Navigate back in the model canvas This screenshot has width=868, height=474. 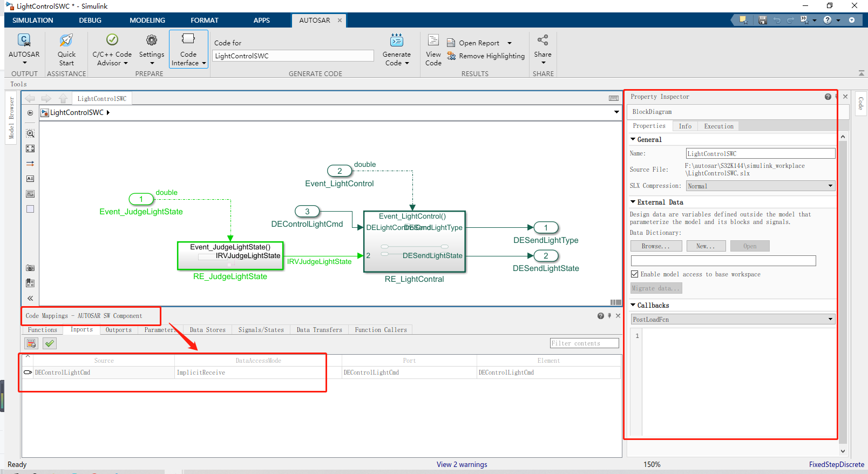[30, 98]
